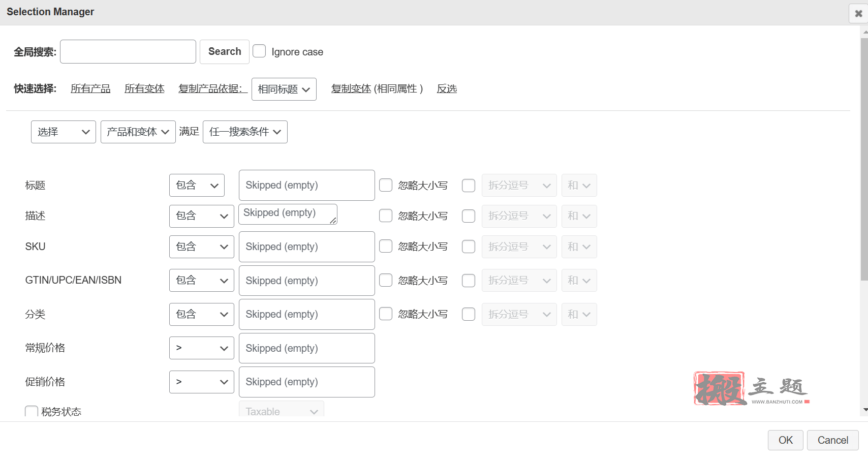Open the 选择 action dropdown
Viewport: 868px width, 459px height.
pos(64,132)
